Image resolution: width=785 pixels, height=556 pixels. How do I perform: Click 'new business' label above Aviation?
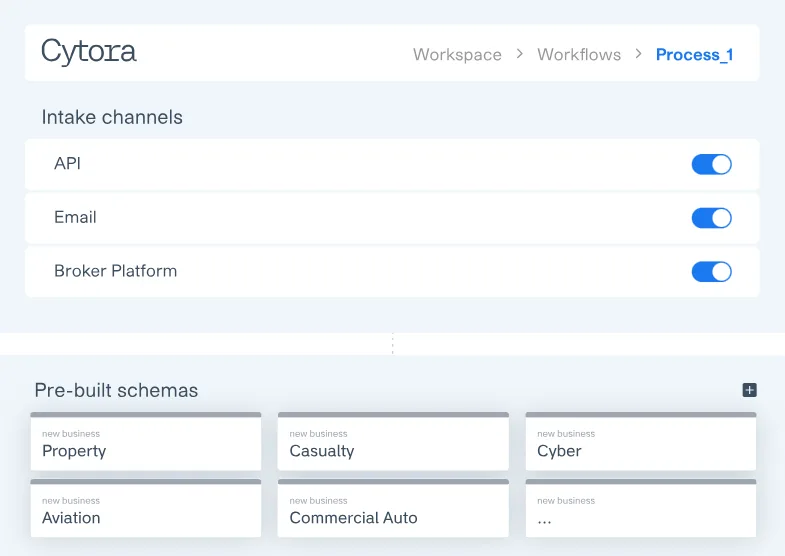pos(71,500)
